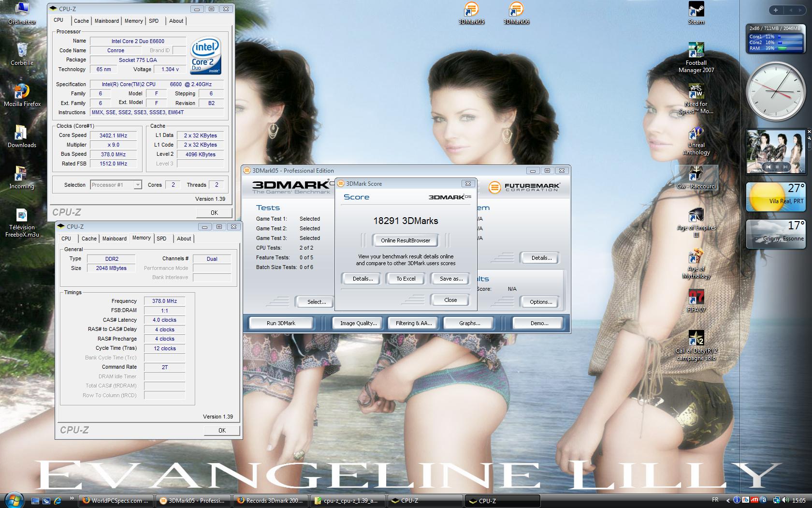
Task: Switch to cpu-z_cpu-z_1.39 archive taskbar item
Action: tap(348, 501)
